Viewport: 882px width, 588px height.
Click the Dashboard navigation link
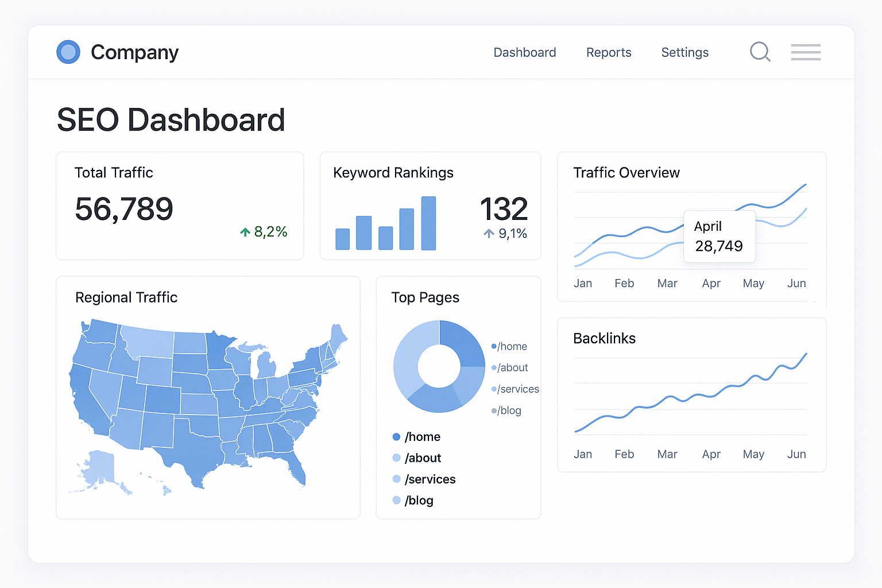point(524,52)
